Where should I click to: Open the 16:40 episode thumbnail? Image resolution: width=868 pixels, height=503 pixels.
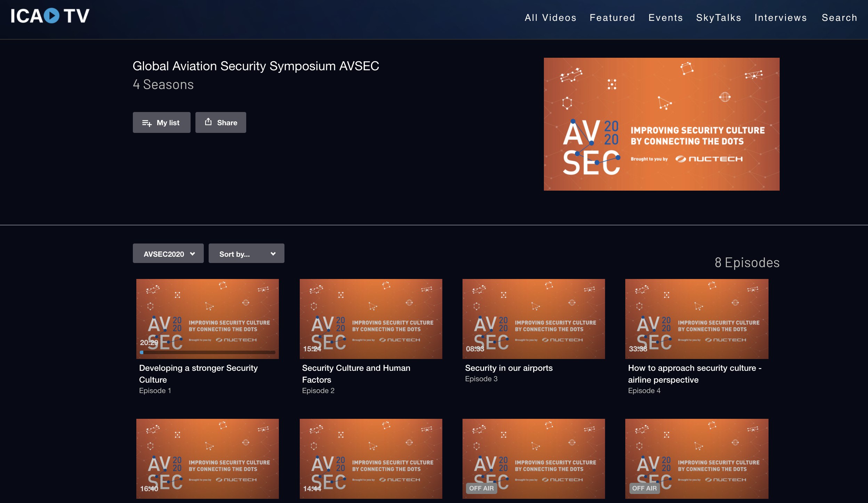[x=208, y=458]
